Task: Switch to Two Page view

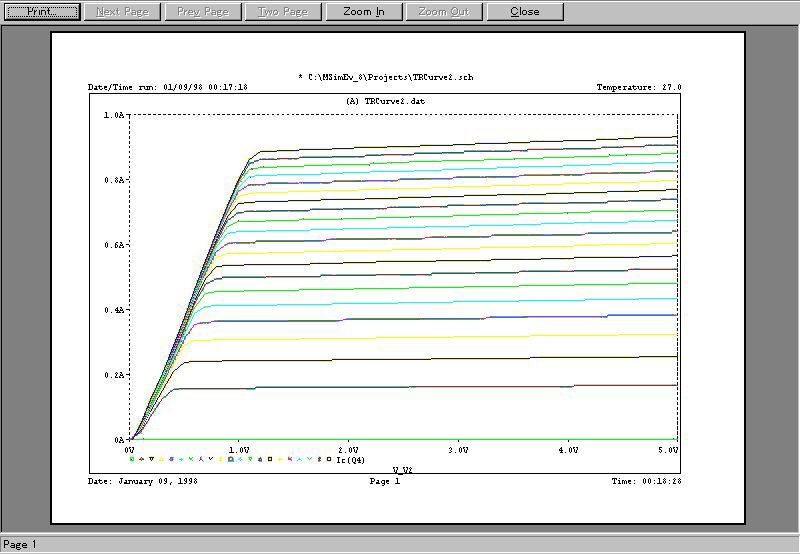Action: [283, 12]
